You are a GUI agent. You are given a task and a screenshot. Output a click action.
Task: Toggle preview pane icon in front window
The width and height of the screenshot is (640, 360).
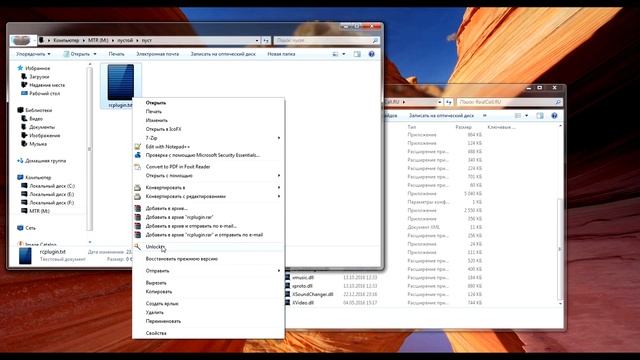coord(357,54)
